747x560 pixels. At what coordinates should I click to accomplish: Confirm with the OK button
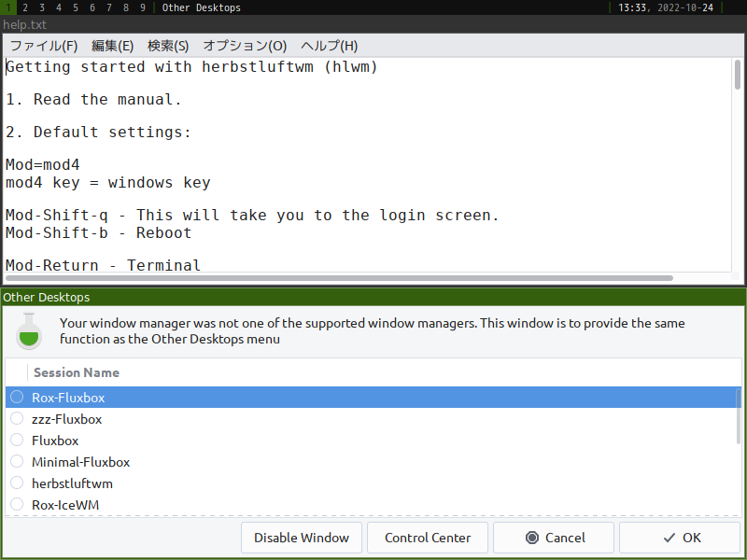pos(680,538)
